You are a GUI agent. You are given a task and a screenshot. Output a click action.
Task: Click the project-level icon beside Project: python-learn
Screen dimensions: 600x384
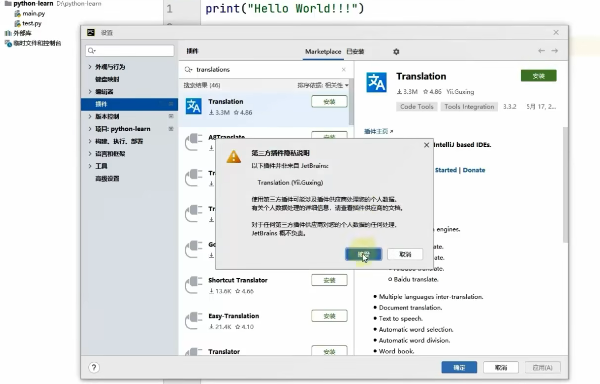pyautogui.click(x=171, y=129)
